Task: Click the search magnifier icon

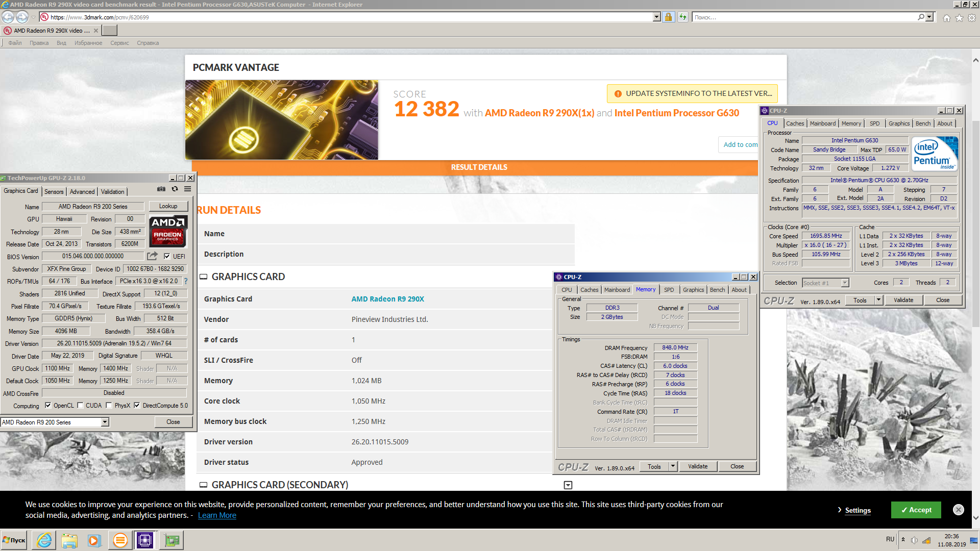Action: click(921, 17)
